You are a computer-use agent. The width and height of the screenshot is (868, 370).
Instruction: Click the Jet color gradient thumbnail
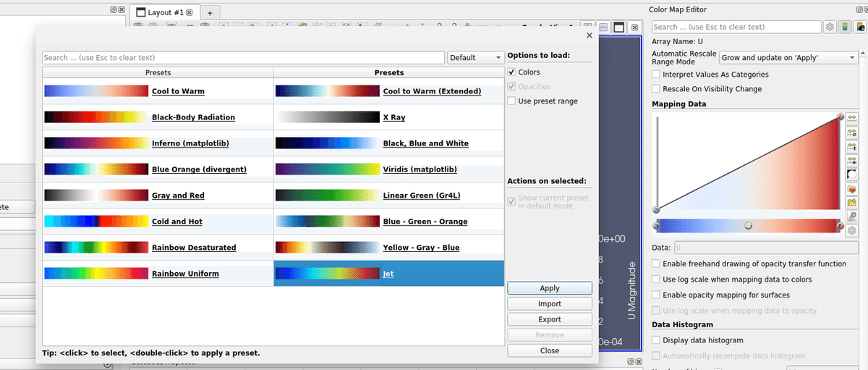(x=328, y=274)
